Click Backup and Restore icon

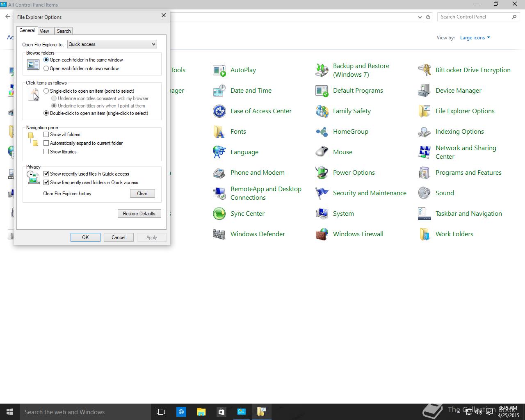point(322,70)
